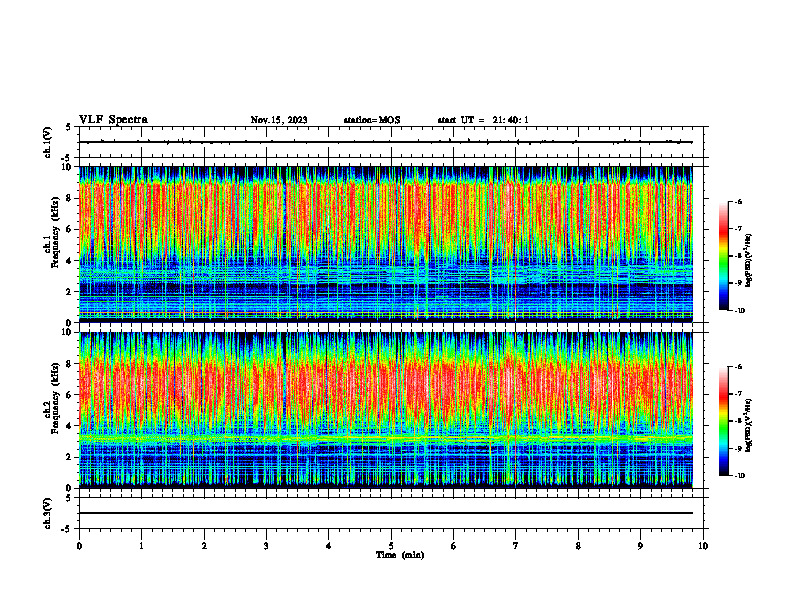Click the '4' tick on the time axis

pyautogui.click(x=329, y=546)
